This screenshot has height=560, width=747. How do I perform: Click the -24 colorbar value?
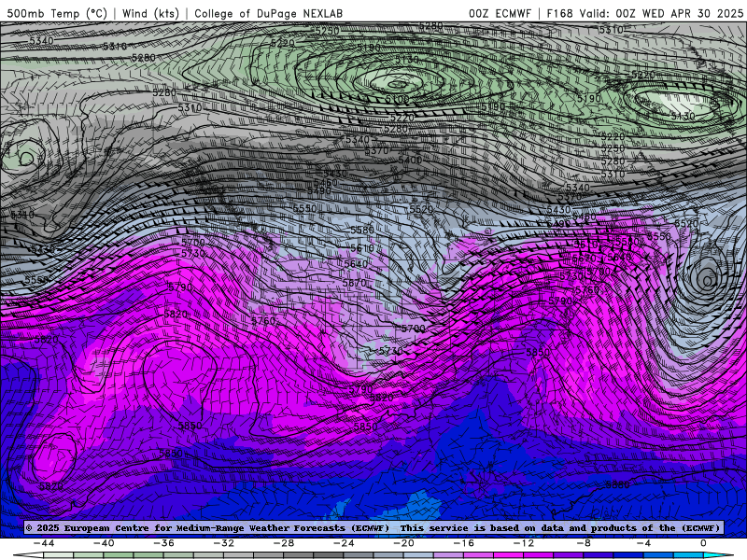(x=344, y=543)
